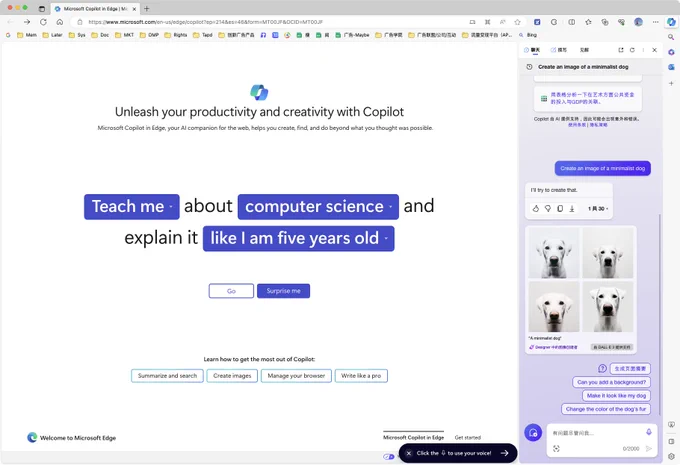
Task: Toggle the small switch beside the voice banner
Action: point(389,456)
